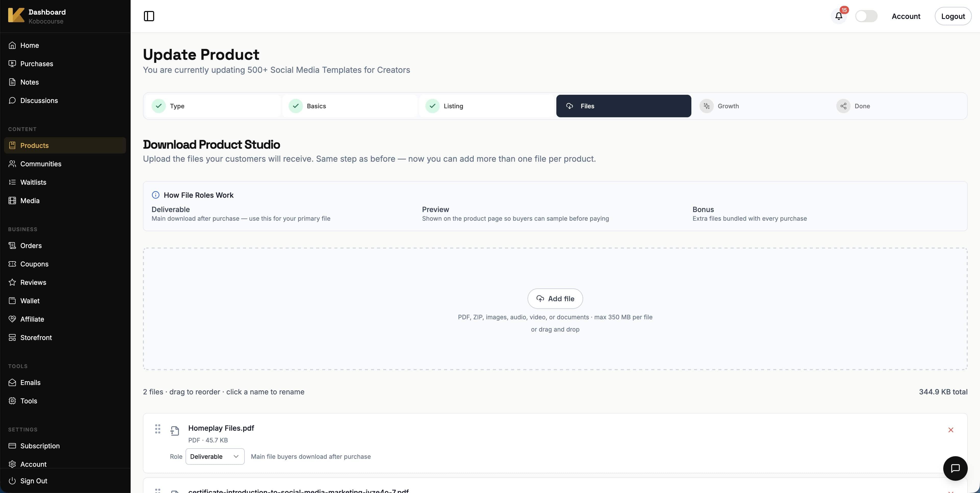The image size is (980, 493).
Task: Click the Logout button
Action: click(x=953, y=16)
